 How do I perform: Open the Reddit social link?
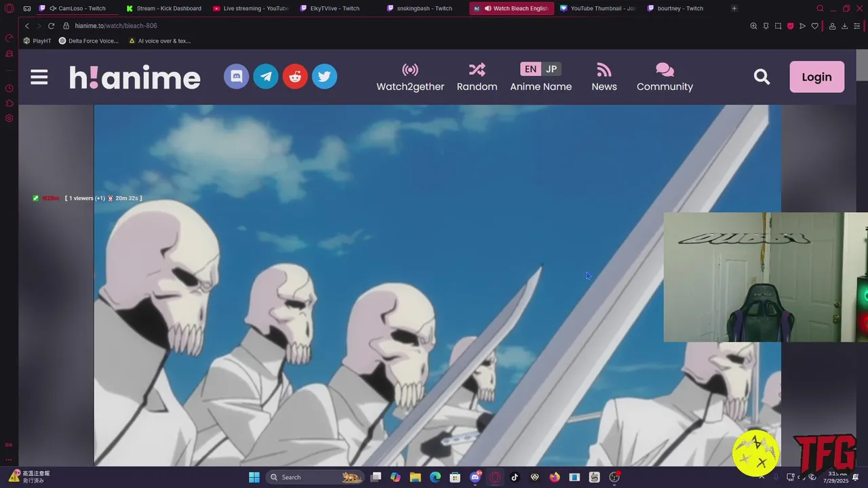295,77
